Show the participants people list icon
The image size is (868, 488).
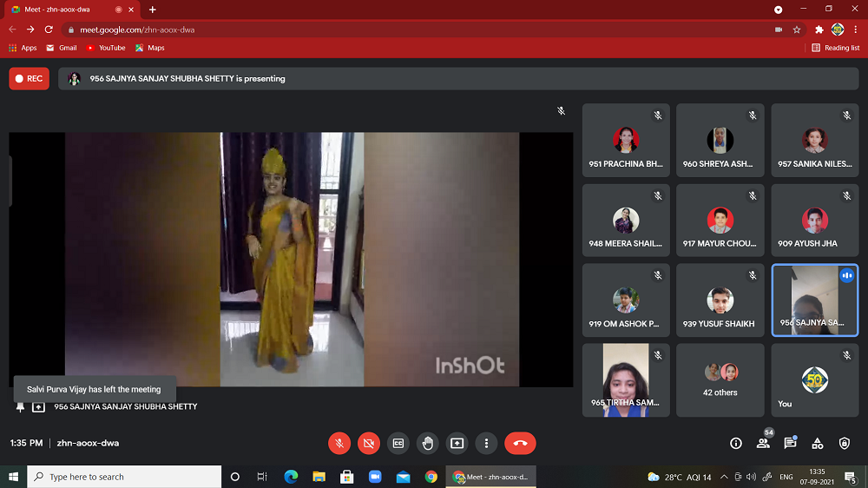click(x=763, y=443)
